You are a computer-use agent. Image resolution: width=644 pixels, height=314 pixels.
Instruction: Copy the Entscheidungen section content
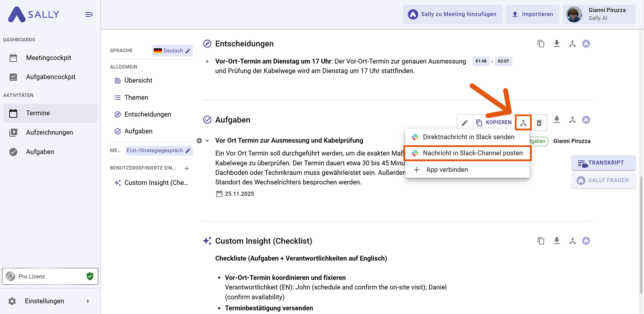(541, 44)
